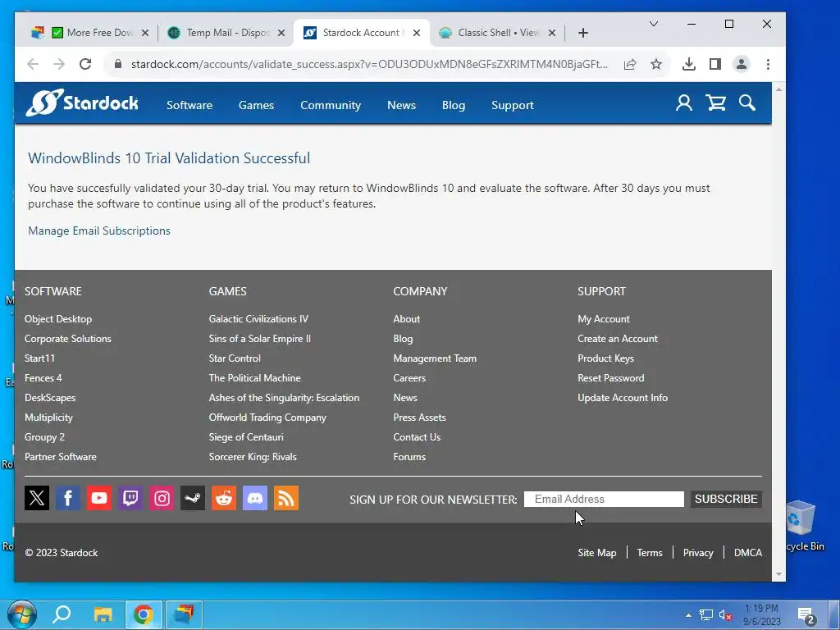This screenshot has height=630, width=840.
Task: Open the Discord social icon
Action: coord(255,498)
